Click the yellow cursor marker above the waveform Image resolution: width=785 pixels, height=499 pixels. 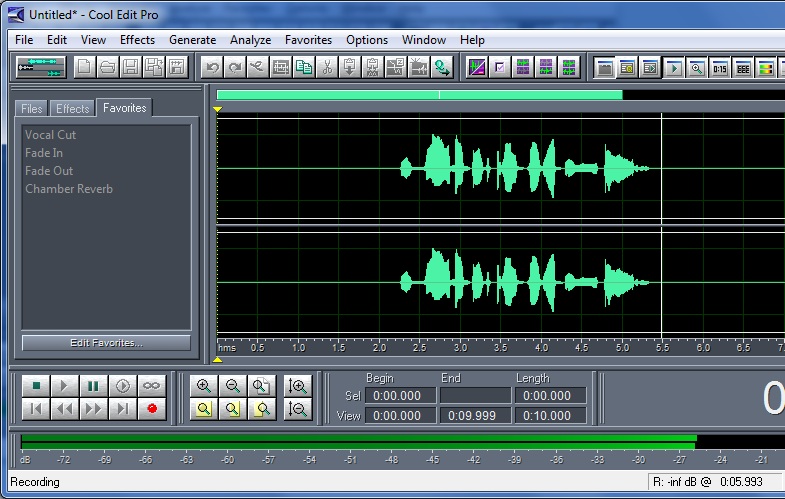tap(217, 109)
